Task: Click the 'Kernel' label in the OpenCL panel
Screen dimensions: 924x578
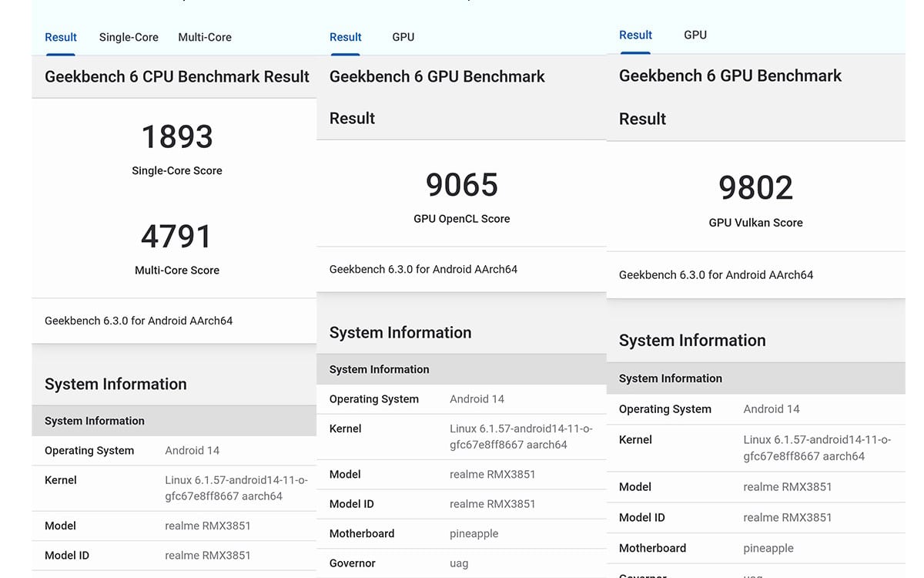Action: pos(346,428)
